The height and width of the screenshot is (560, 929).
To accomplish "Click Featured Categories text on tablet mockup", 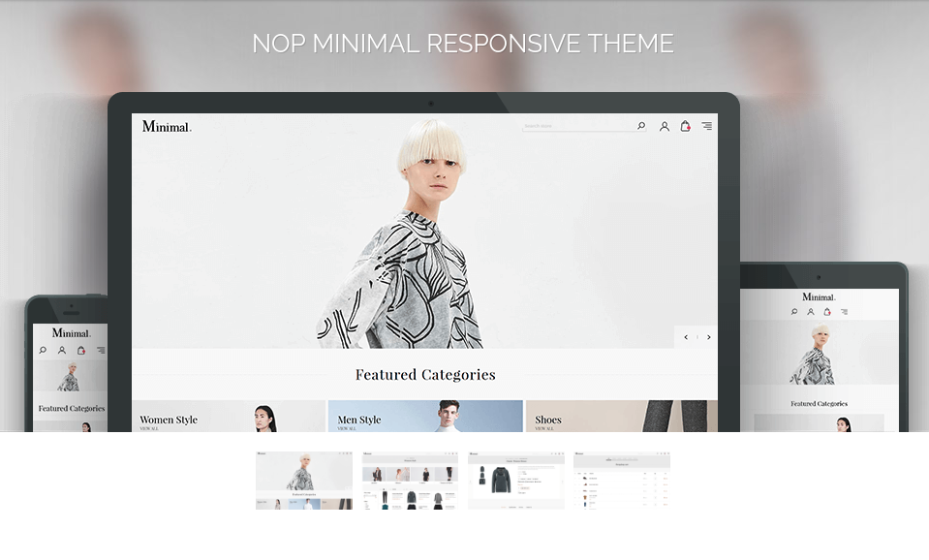I will (x=819, y=404).
